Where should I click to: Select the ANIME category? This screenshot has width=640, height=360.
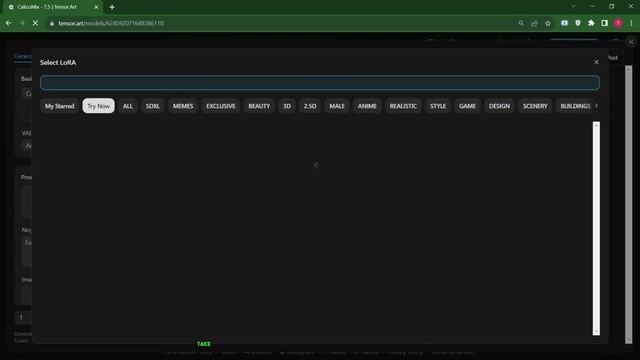(367, 106)
